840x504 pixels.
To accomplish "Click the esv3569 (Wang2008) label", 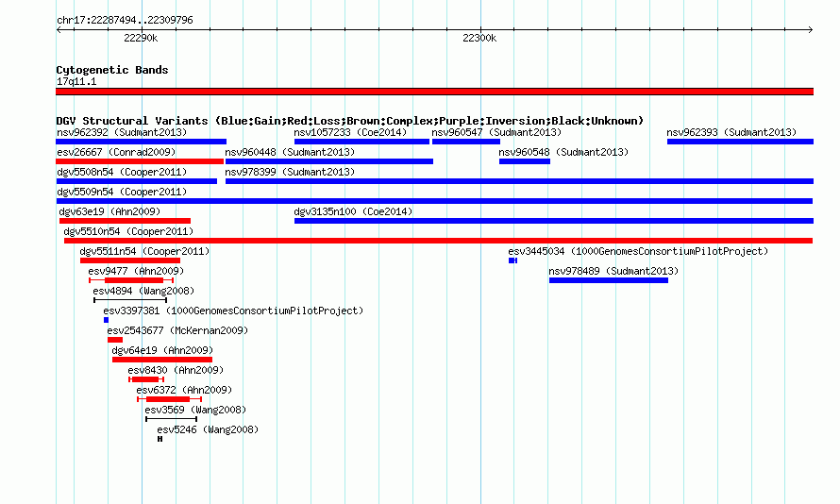I will 195,410.
